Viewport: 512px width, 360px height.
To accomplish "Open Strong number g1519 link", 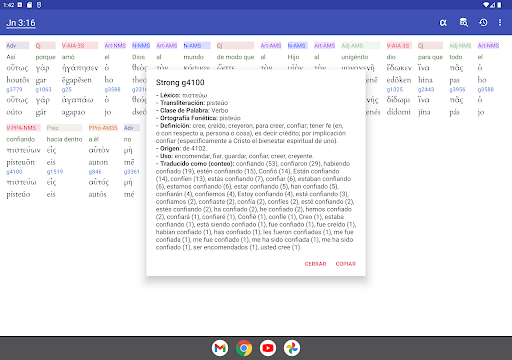I will pos(55,172).
